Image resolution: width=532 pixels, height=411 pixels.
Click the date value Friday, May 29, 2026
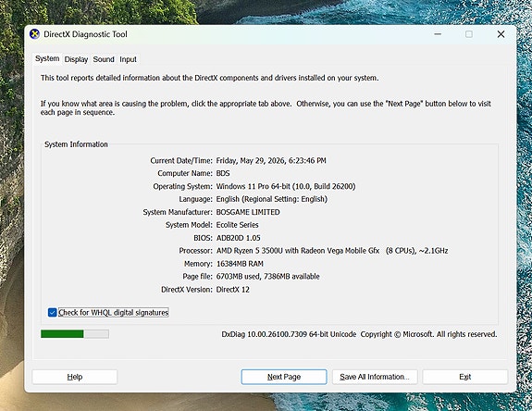coord(271,160)
